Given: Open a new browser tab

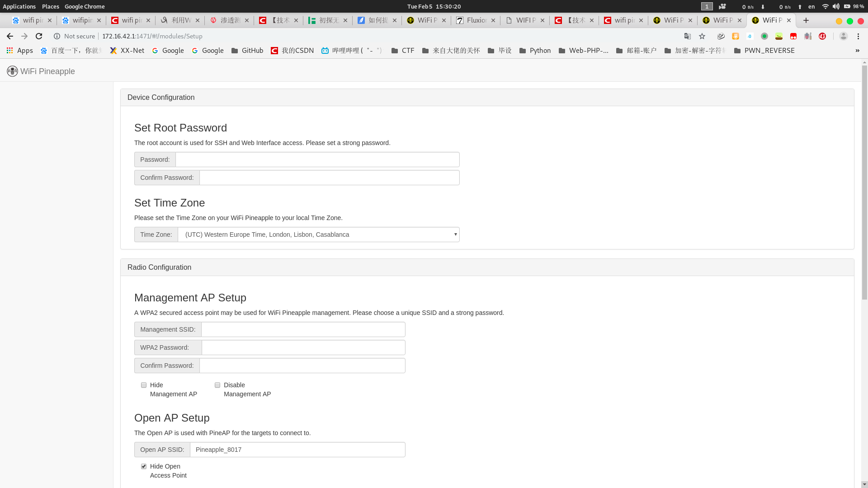Looking at the screenshot, I should (806, 20).
